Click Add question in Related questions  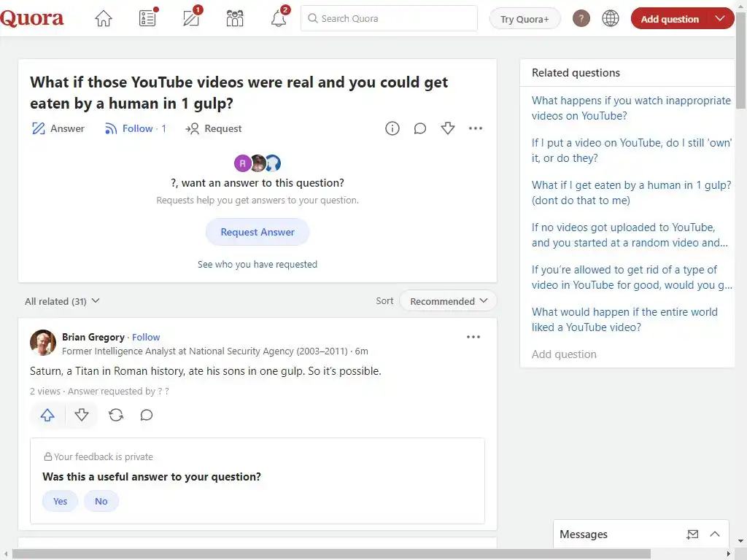[564, 354]
